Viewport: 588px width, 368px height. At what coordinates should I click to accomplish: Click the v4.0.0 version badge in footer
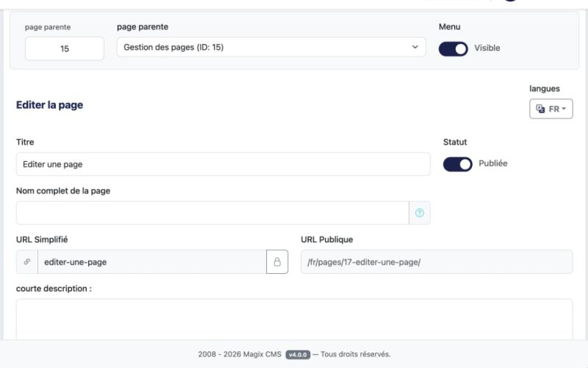click(x=298, y=354)
